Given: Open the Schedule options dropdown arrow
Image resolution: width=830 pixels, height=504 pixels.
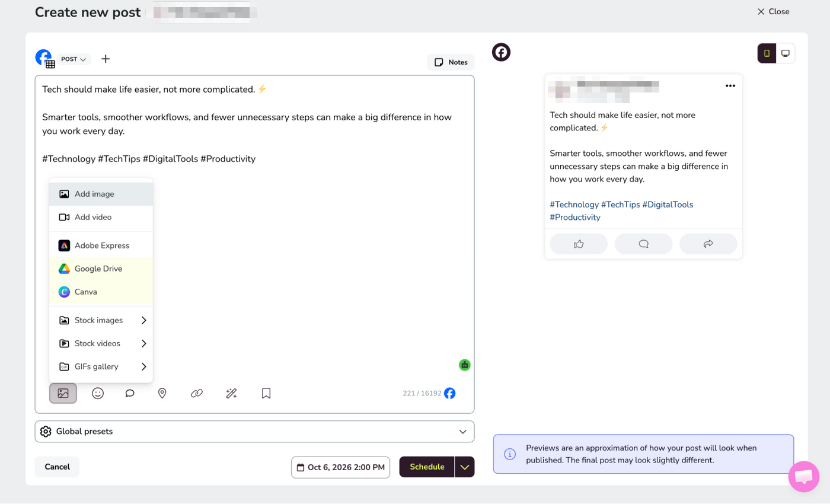Looking at the screenshot, I should [x=465, y=467].
